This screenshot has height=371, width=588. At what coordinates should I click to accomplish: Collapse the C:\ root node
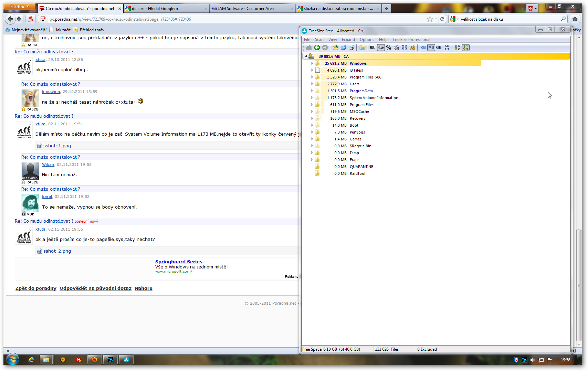(306, 56)
